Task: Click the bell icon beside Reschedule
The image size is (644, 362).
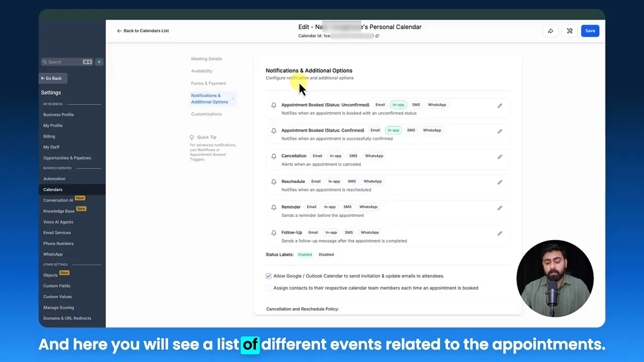Action: [x=274, y=182]
